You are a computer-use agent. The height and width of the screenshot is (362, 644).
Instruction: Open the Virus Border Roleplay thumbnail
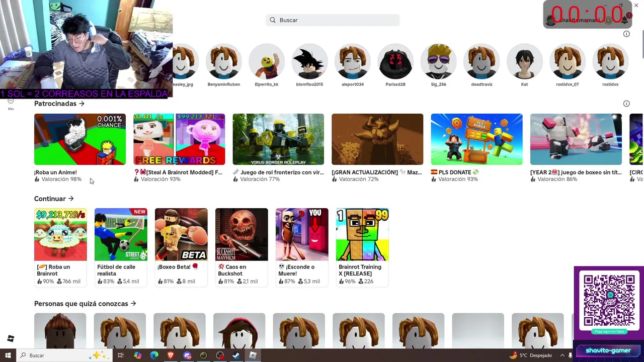click(278, 139)
